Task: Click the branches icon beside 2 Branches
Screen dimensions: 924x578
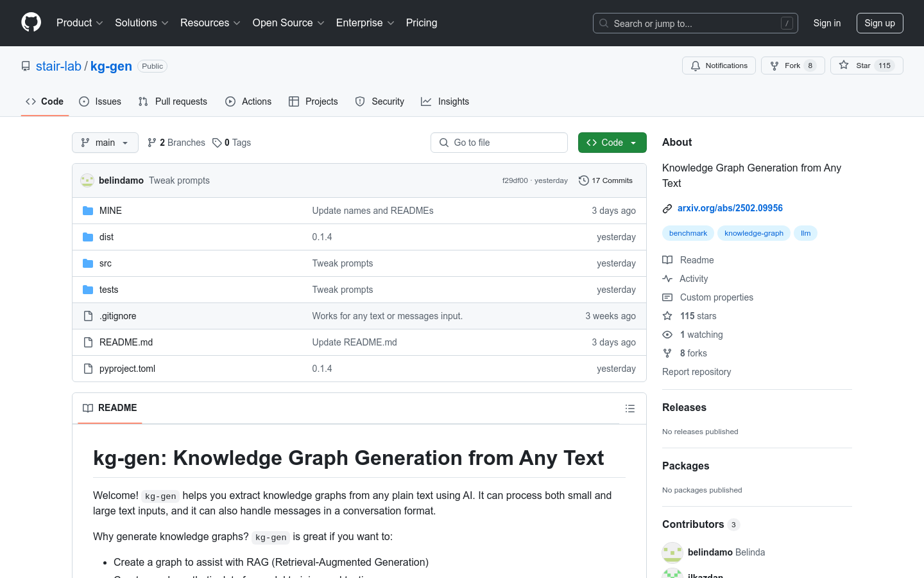Action: (152, 143)
